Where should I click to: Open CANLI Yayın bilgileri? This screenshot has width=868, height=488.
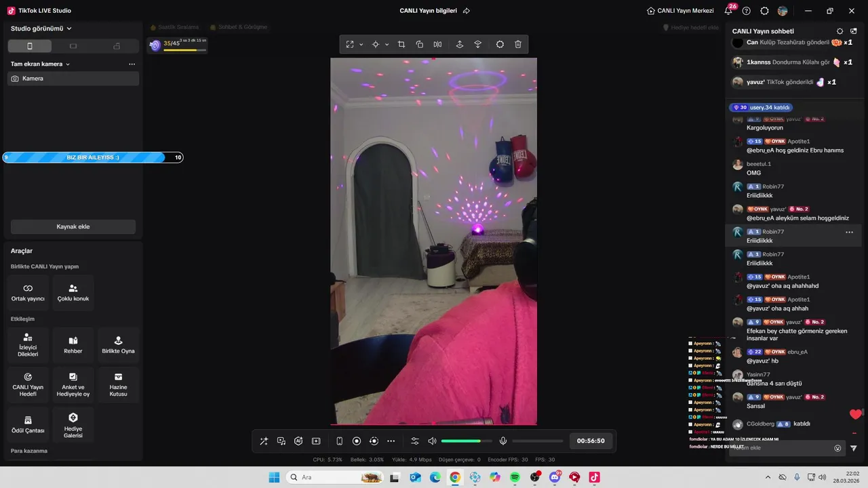429,11
